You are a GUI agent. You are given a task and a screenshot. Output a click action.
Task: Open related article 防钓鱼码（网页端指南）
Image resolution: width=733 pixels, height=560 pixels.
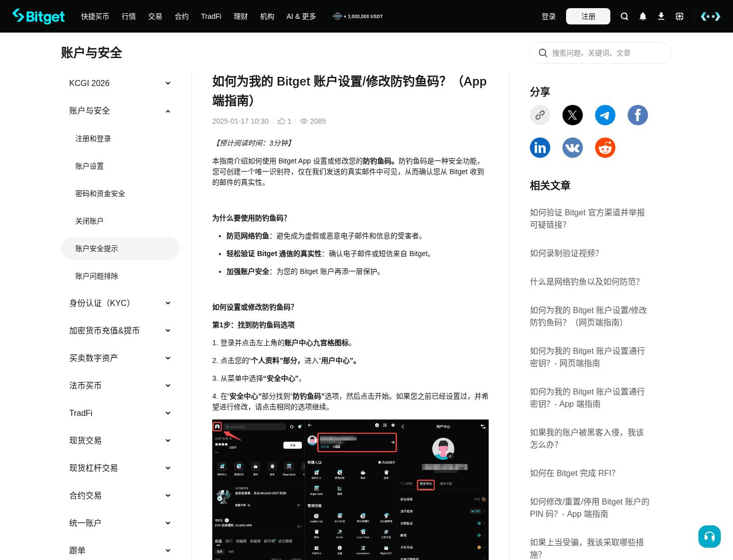pyautogui.click(x=588, y=316)
